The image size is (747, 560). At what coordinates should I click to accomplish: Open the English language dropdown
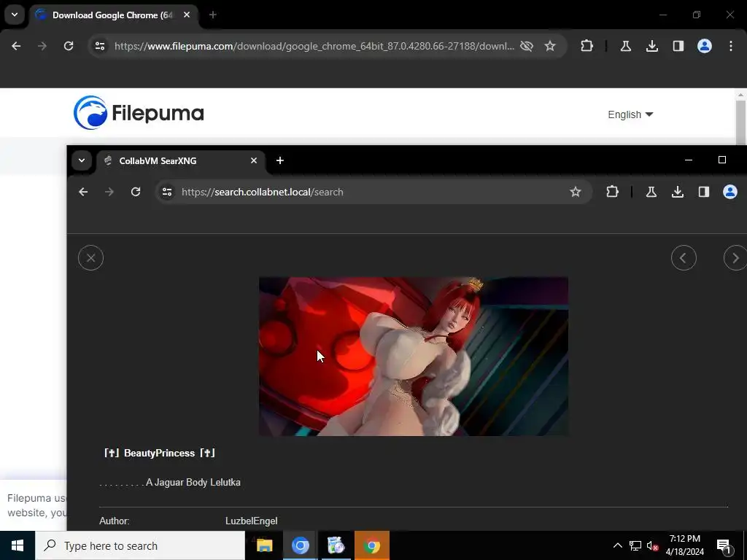click(x=630, y=114)
